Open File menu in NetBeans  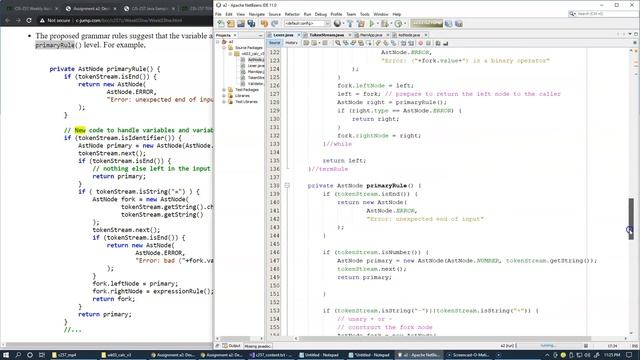coord(218,14)
